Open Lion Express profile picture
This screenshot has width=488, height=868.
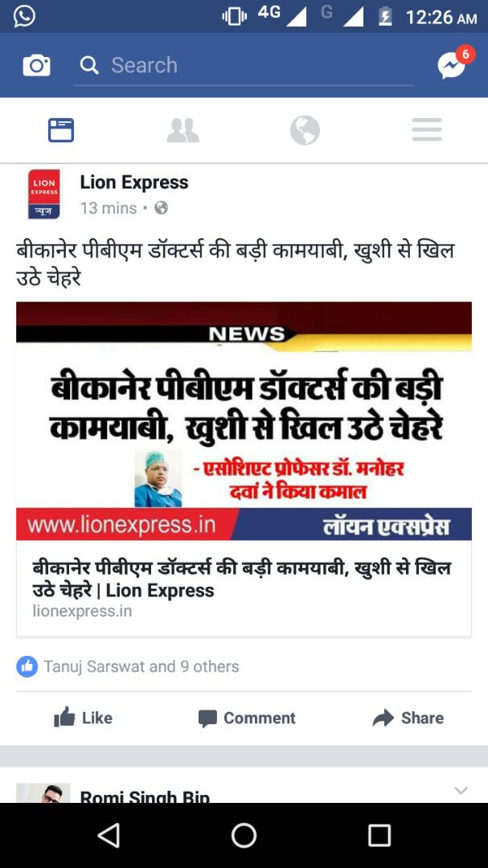coord(43,194)
